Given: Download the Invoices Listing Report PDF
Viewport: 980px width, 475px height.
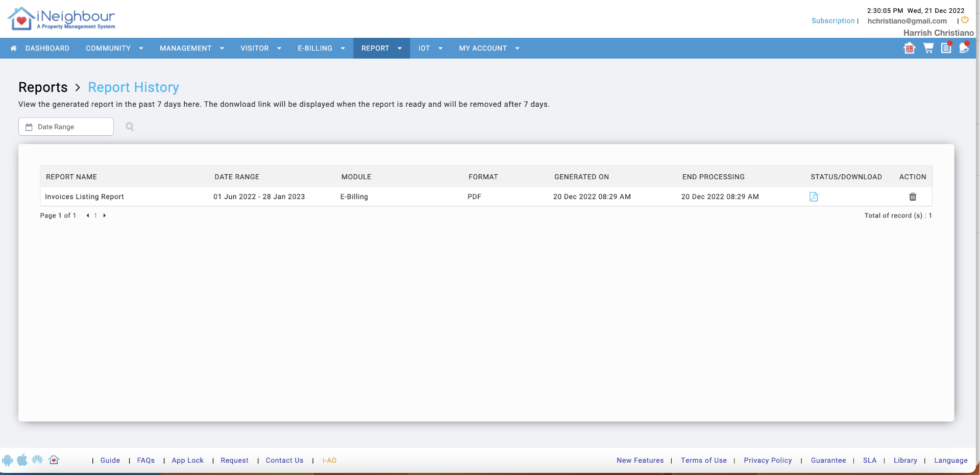Looking at the screenshot, I should (814, 197).
